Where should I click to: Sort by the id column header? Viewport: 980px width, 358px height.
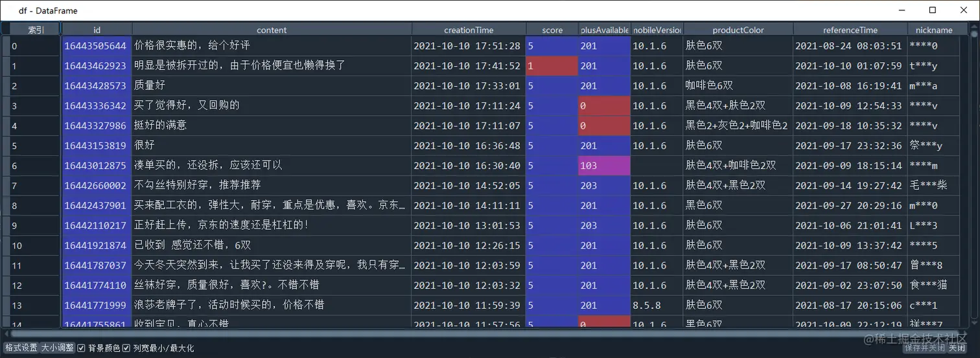(97, 30)
